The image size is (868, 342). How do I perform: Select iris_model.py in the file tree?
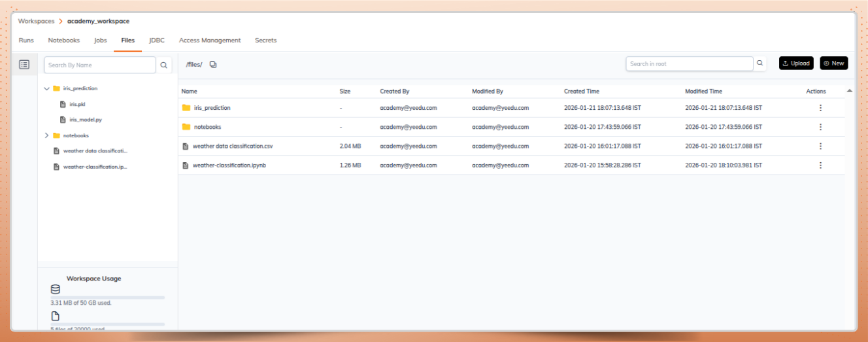pyautogui.click(x=86, y=120)
